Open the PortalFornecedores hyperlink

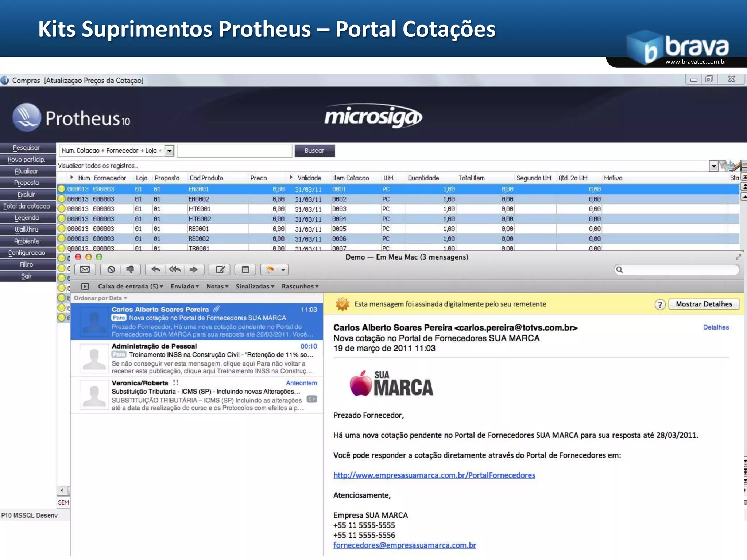point(434,475)
